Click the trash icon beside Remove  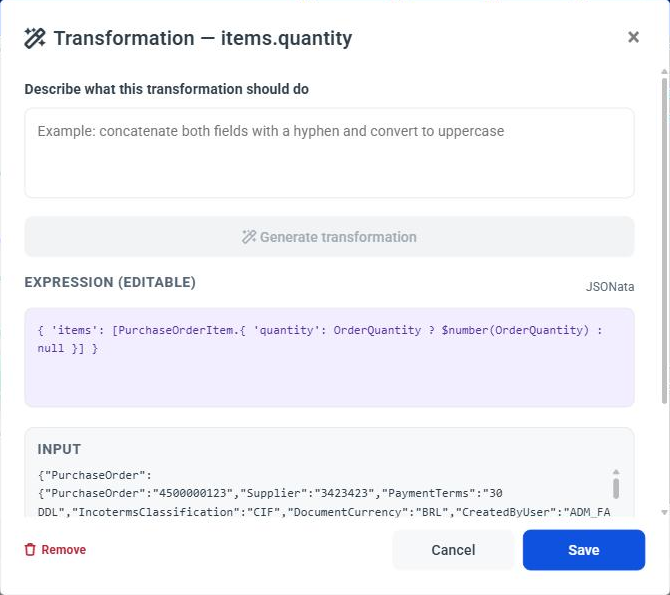point(30,550)
